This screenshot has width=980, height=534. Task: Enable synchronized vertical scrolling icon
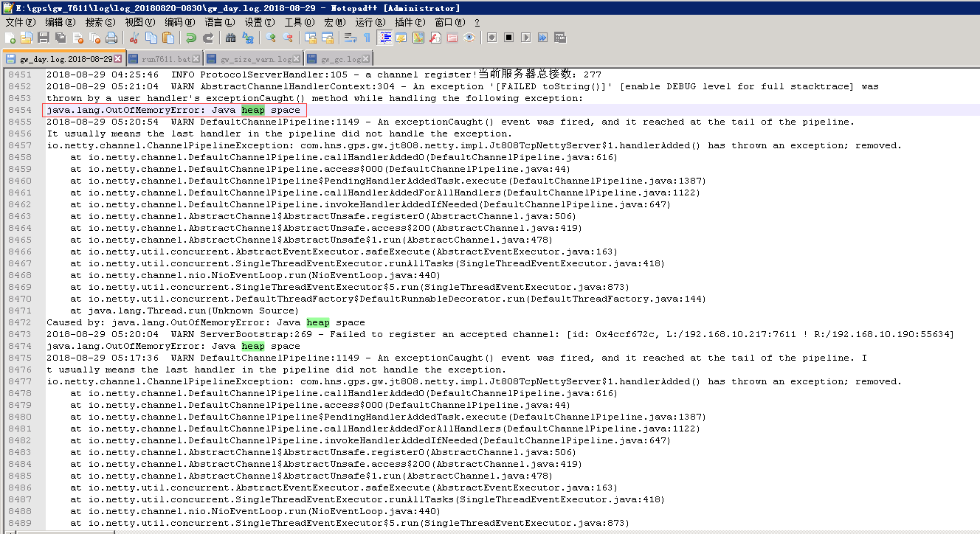[311, 38]
